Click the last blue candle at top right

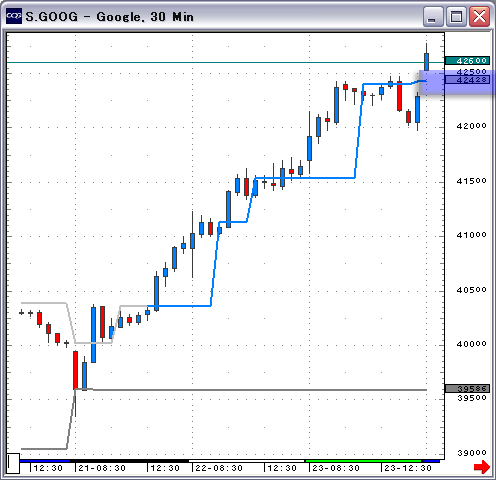(426, 62)
